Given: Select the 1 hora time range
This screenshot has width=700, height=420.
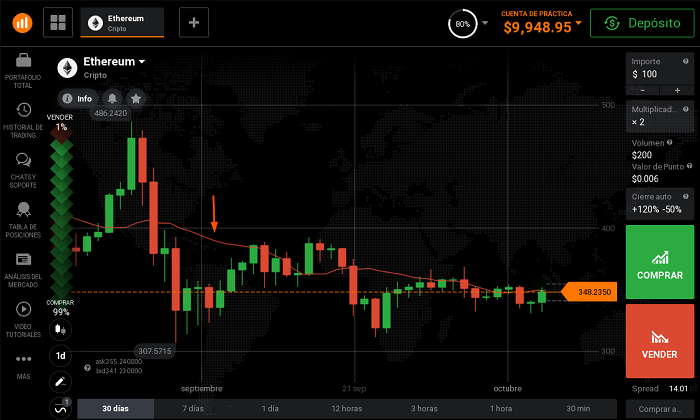Looking at the screenshot, I should click(x=501, y=408).
